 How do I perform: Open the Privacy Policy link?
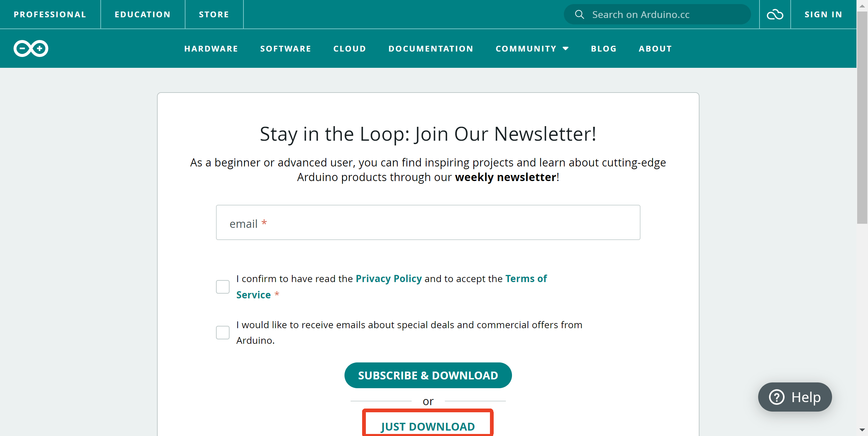[389, 279]
